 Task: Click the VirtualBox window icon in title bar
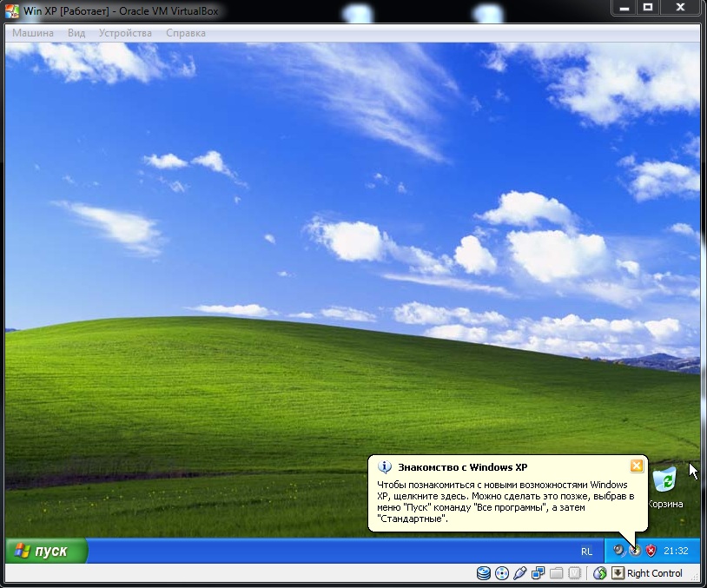point(12,10)
